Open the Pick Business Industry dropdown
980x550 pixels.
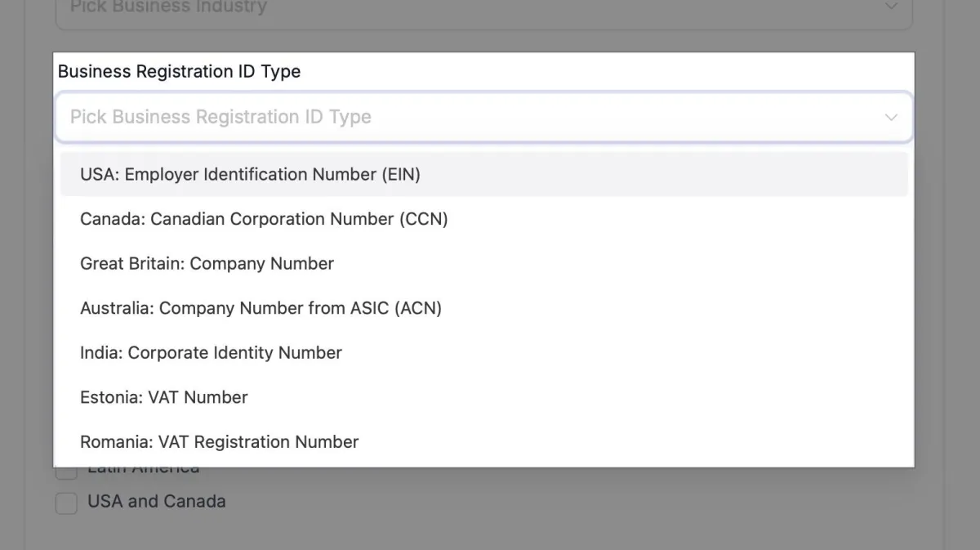(483, 10)
